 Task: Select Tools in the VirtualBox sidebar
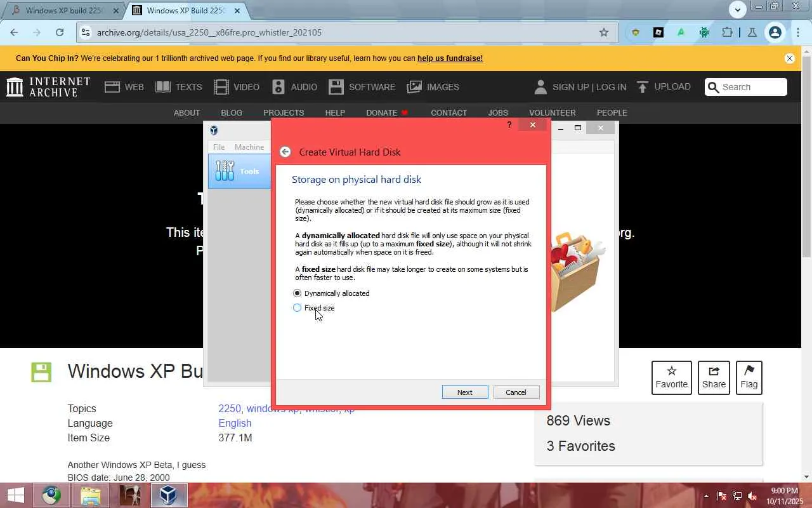240,171
